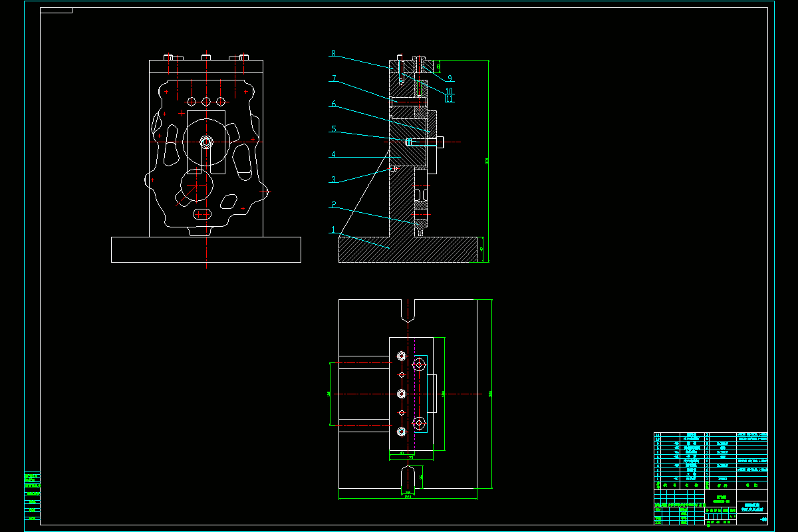Select part callout number 7

(x=333, y=79)
